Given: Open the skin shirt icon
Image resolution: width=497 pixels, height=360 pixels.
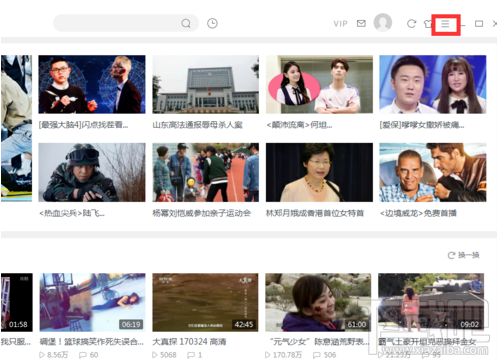Looking at the screenshot, I should point(428,24).
